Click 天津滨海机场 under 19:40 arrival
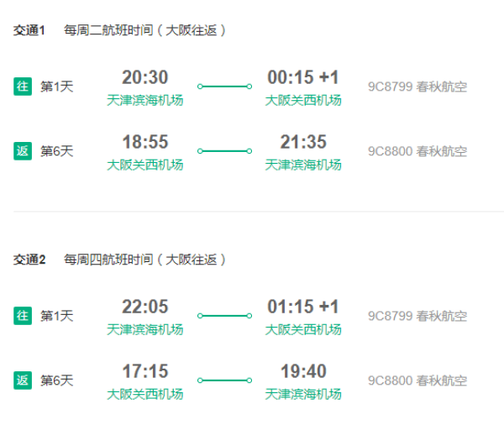This screenshot has width=504, height=425. [x=303, y=394]
